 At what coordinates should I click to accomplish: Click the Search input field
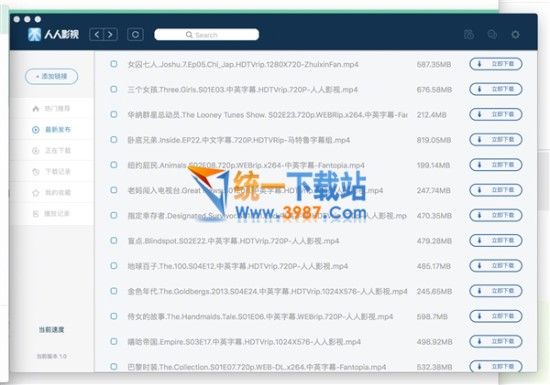[x=207, y=35]
